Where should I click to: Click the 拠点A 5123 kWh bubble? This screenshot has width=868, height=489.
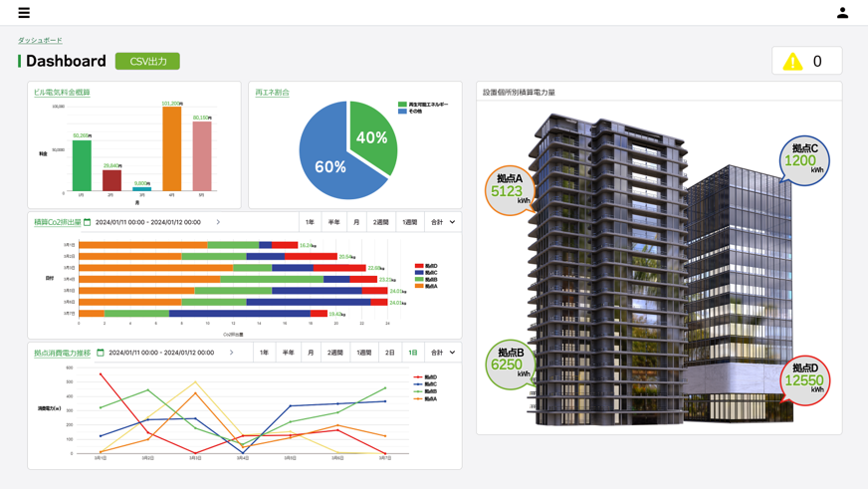click(x=509, y=189)
